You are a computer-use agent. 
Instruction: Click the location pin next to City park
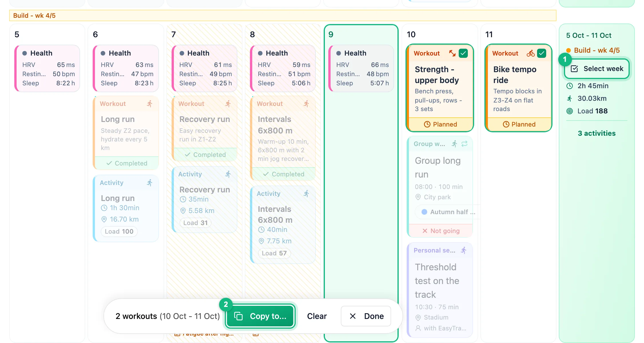tap(418, 197)
